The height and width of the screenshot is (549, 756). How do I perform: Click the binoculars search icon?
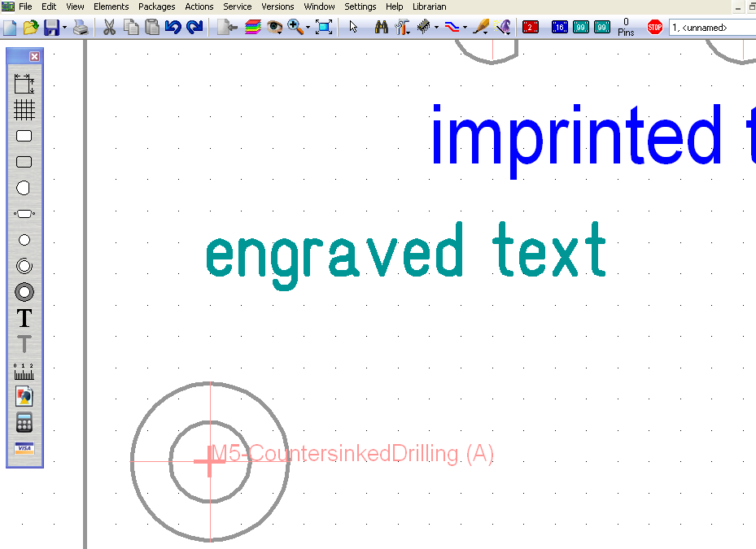point(382,27)
